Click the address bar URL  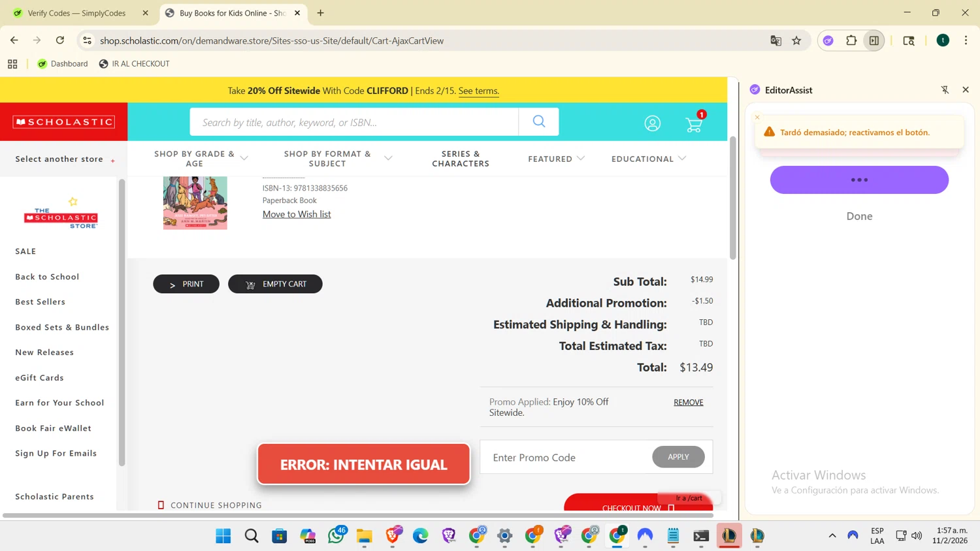pos(272,40)
